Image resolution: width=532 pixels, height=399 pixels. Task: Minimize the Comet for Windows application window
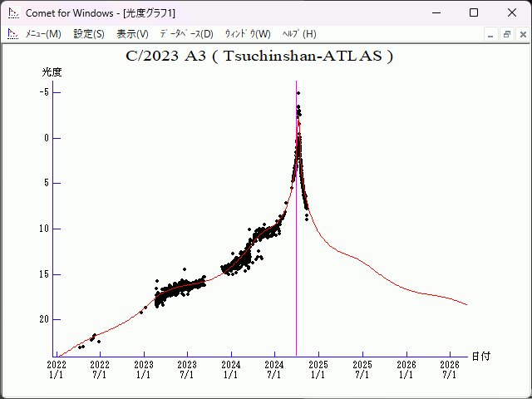pos(436,12)
